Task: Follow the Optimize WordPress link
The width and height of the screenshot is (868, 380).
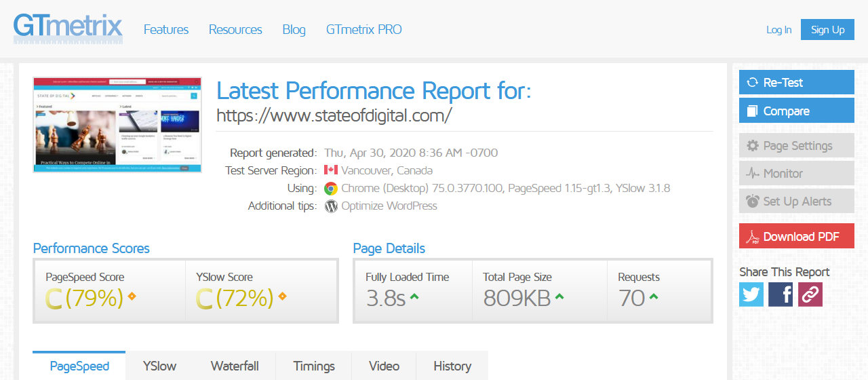Action: pos(389,206)
